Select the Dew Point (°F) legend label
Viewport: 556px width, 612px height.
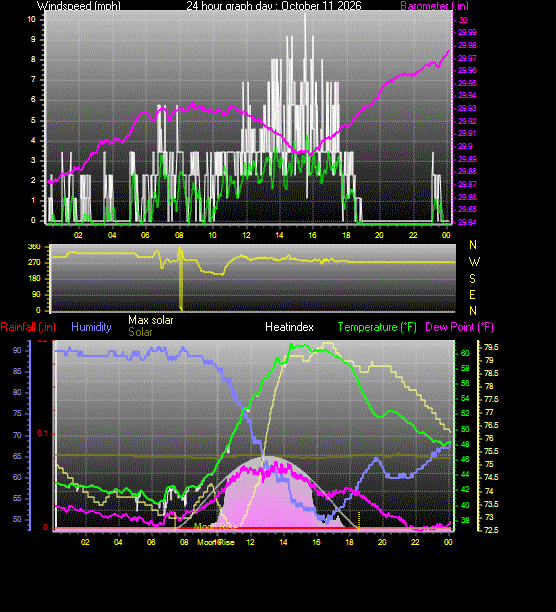coord(459,327)
